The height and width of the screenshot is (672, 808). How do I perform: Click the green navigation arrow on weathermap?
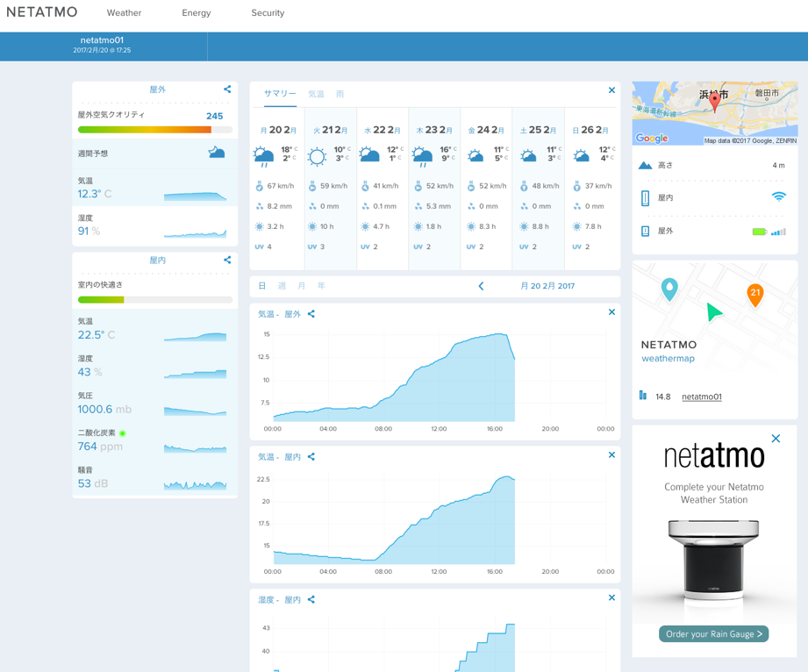point(714,311)
